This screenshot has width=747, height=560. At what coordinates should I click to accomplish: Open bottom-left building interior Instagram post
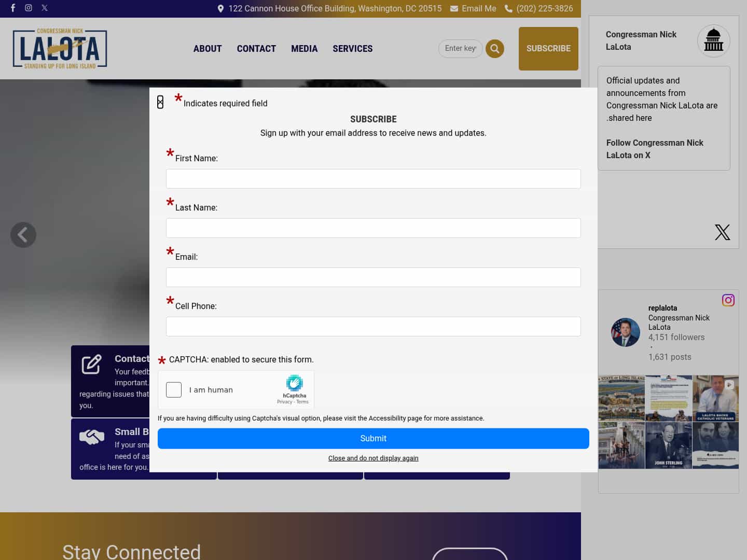pos(621,445)
